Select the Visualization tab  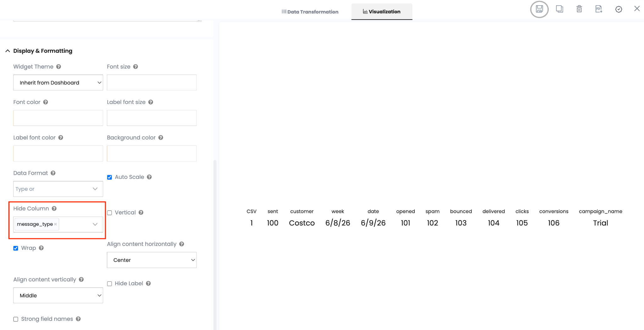pyautogui.click(x=382, y=12)
